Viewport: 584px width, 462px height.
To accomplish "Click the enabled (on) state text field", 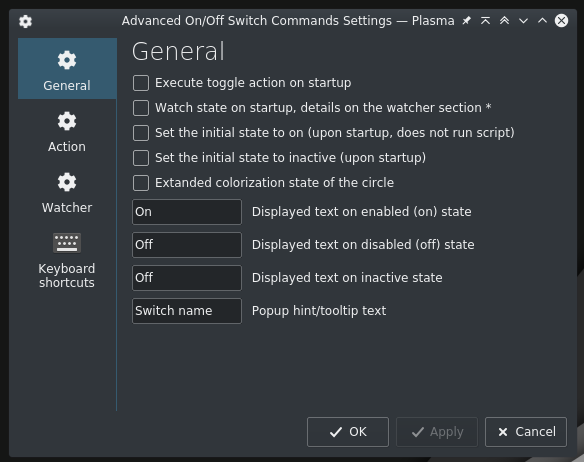I will click(187, 212).
